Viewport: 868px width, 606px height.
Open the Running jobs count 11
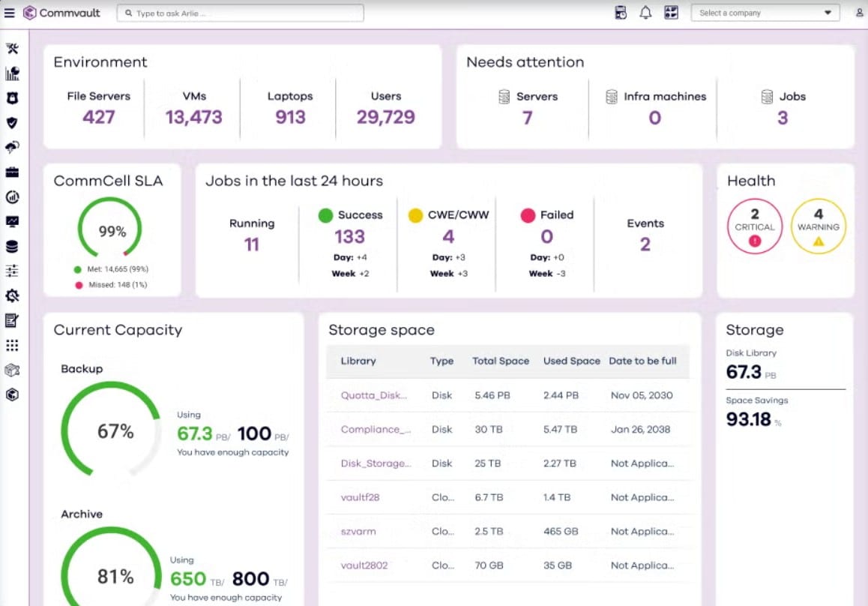click(x=252, y=244)
